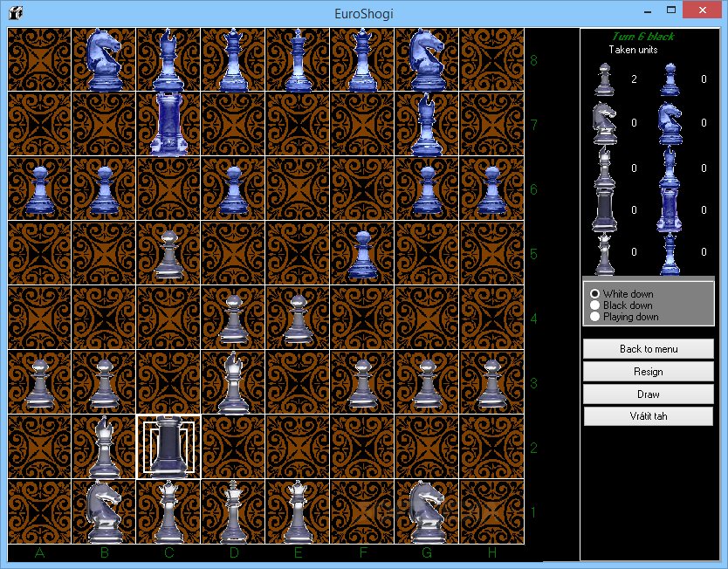This screenshot has width=728, height=569.
Task: Select the white pawn on H3
Action: 491,383
